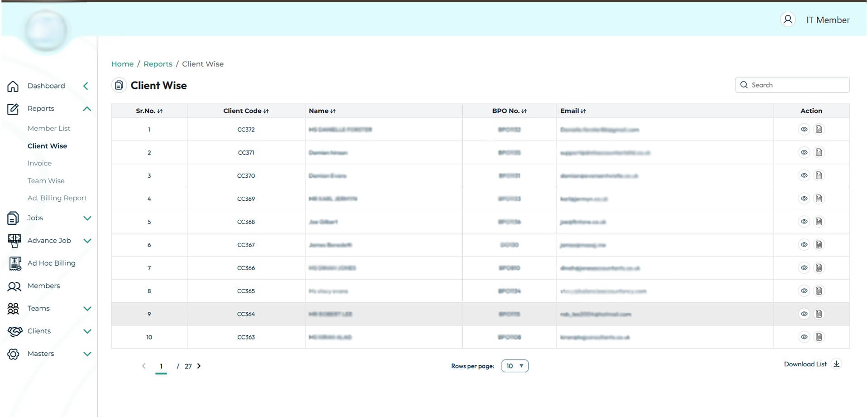868x417 pixels.
Task: Open the Rows per page dropdown
Action: pos(515,366)
